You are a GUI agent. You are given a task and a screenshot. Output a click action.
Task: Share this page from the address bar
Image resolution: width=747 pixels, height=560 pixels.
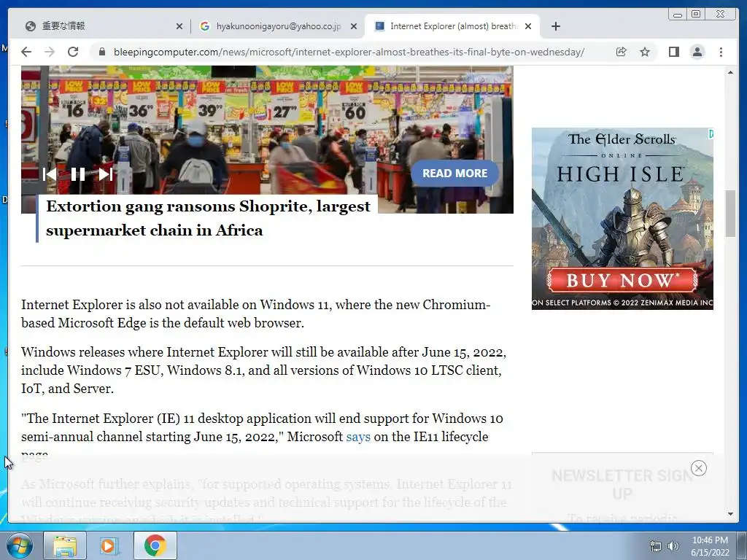click(x=622, y=52)
